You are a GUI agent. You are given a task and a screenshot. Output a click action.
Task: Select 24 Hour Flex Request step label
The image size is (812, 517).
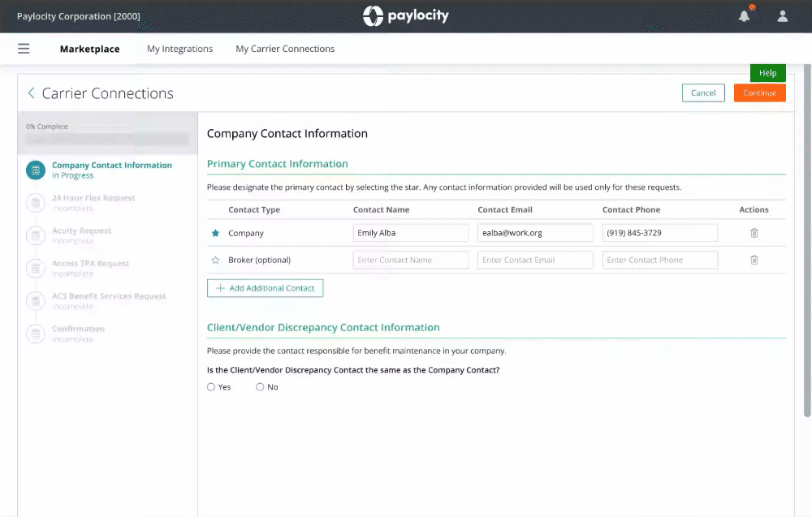coord(93,198)
